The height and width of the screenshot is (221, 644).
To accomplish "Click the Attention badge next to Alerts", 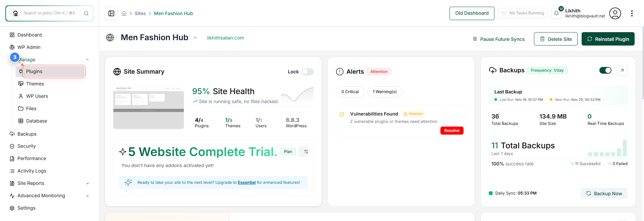I will 379,72.
